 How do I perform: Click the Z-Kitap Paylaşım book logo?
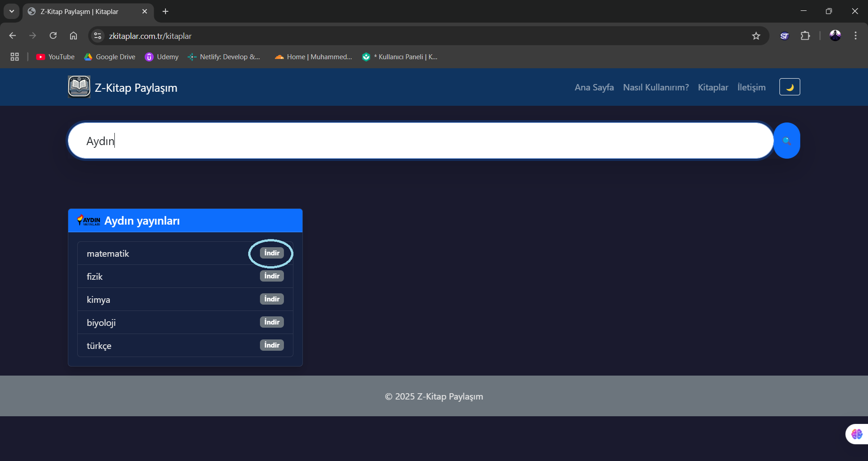pyautogui.click(x=79, y=87)
